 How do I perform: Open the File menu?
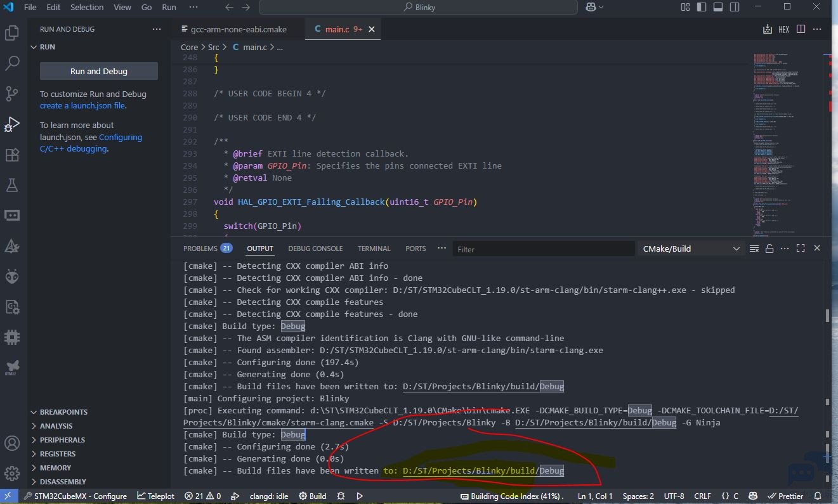pos(30,7)
